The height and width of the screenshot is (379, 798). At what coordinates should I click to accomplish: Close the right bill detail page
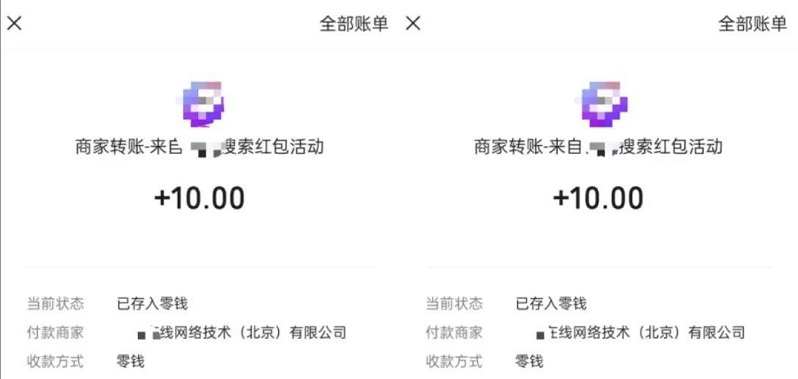(x=413, y=23)
